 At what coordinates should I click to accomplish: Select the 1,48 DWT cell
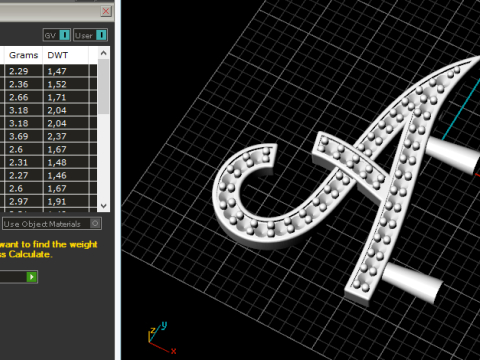point(66,162)
